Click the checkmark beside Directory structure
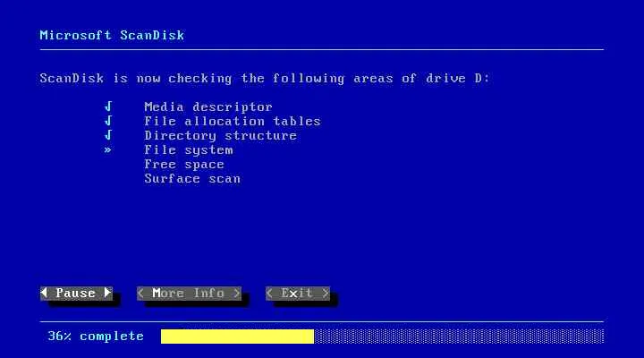Screen dimensions: 644x358 [108, 135]
